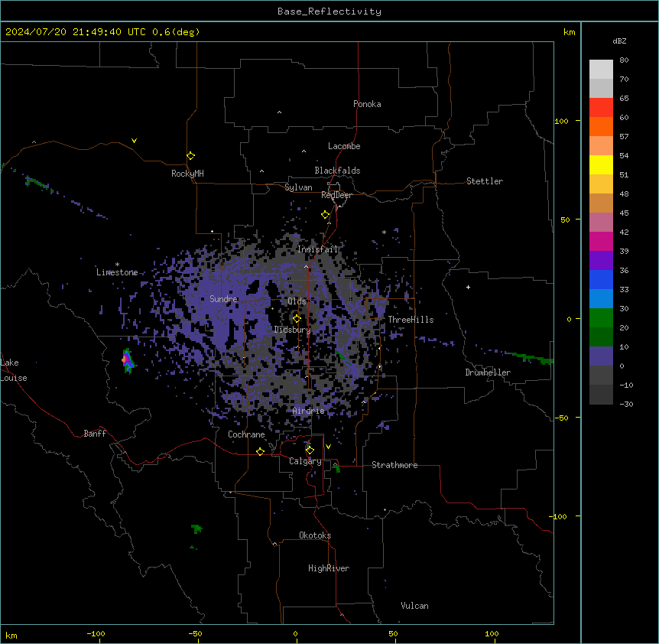The width and height of the screenshot is (659, 644).
Task: Select the Drumheller label
Action: [x=488, y=372]
